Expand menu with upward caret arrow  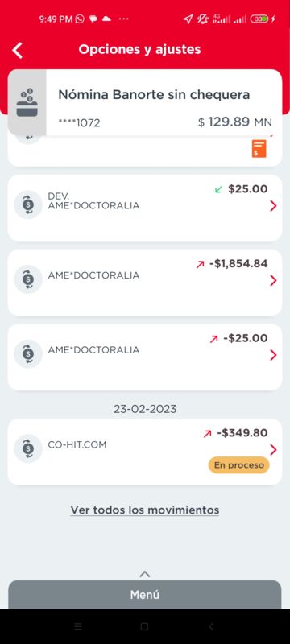tap(144, 574)
